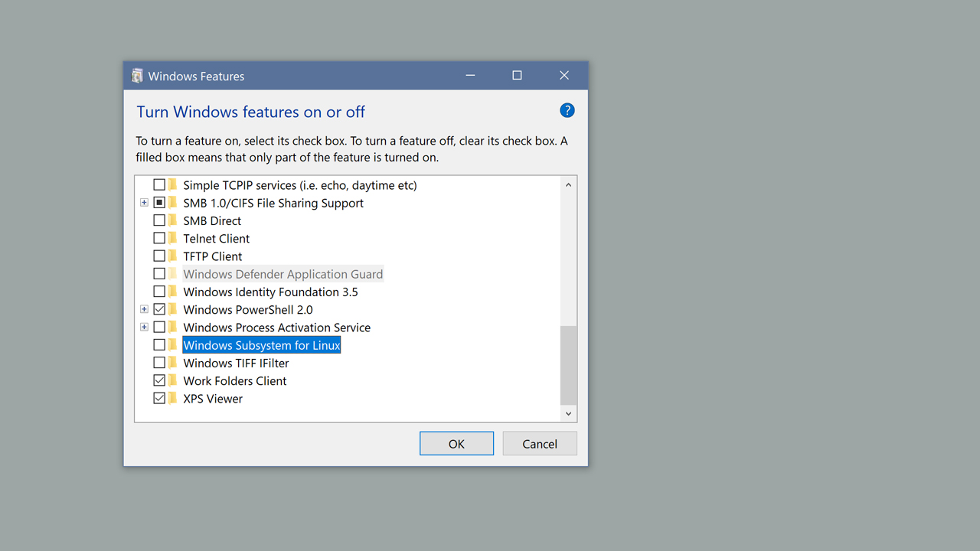Expand Windows PowerShell 2.0
980x551 pixels.
144,309
